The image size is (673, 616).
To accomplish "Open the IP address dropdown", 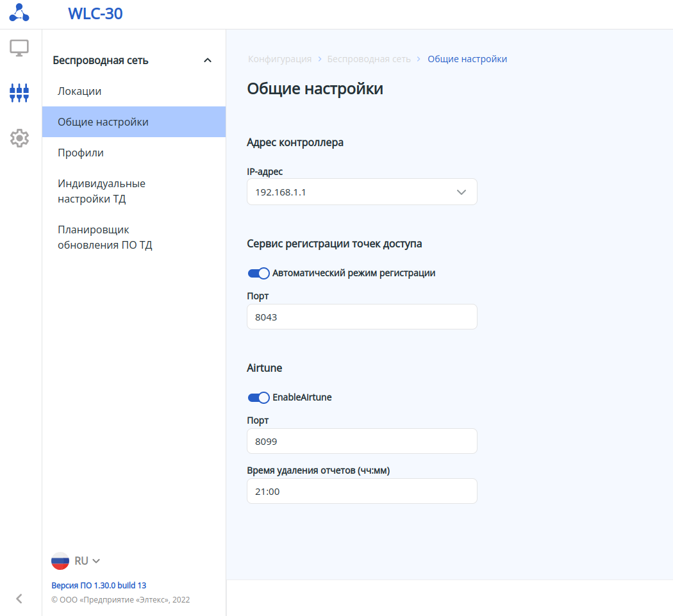I will [x=361, y=192].
